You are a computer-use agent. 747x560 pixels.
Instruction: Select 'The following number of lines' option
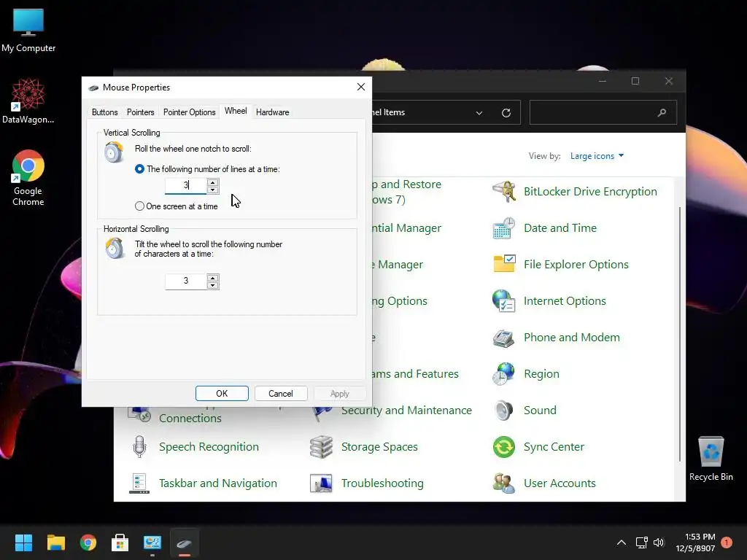[x=139, y=169]
